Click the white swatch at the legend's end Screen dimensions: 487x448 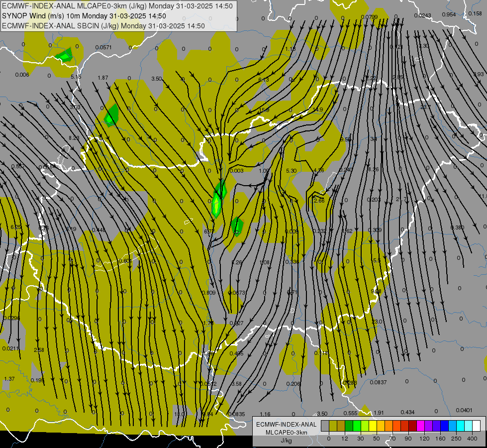[x=477, y=426]
